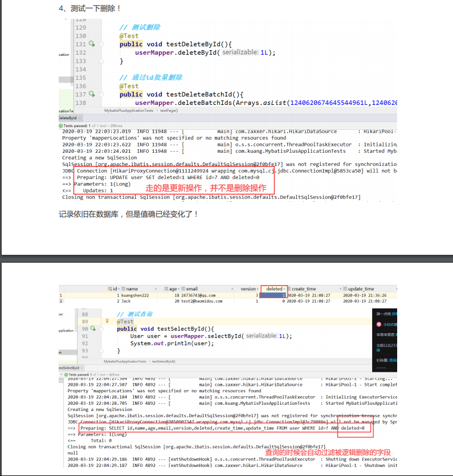
Task: Select row number 2 in data table
Action: click(60, 301)
